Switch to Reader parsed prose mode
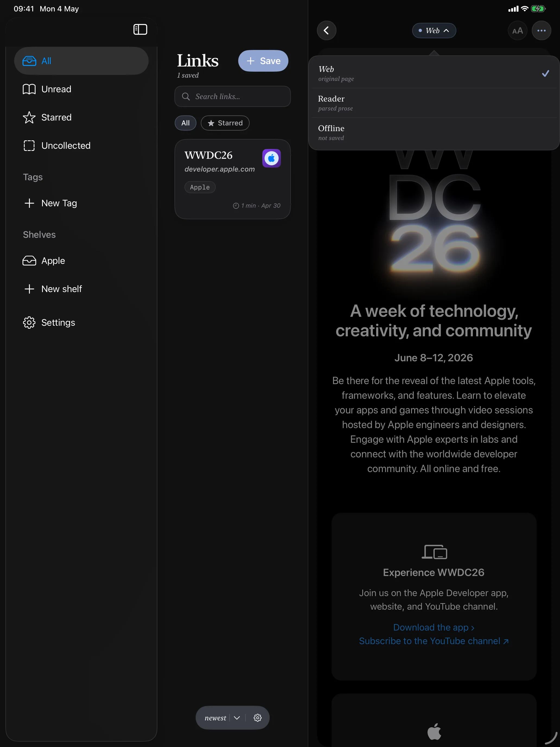This screenshot has height=747, width=560. pyautogui.click(x=434, y=103)
